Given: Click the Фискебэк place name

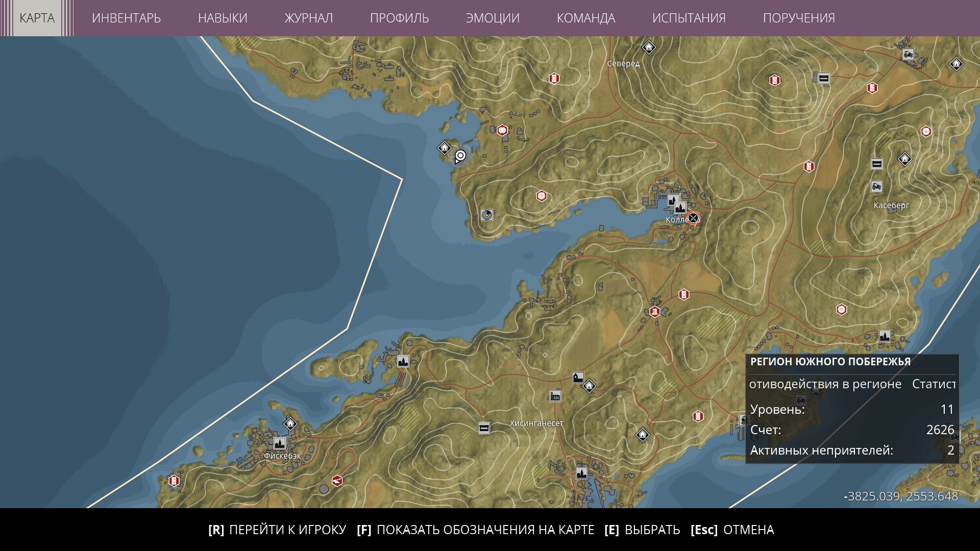Looking at the screenshot, I should tap(282, 456).
